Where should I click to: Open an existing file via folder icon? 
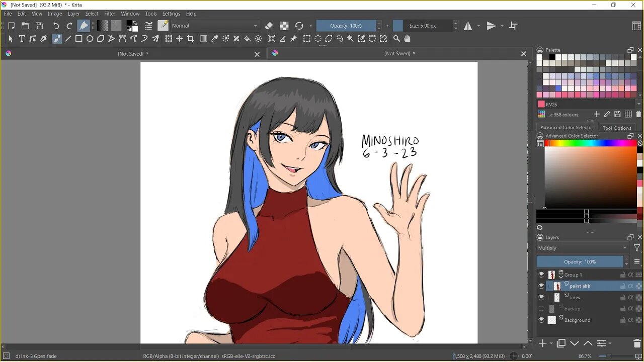[25, 26]
